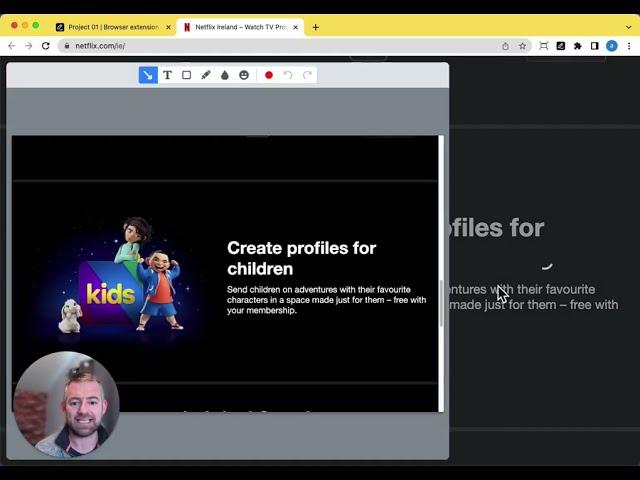The width and height of the screenshot is (640, 480).
Task: Undo the last annotation
Action: pyautogui.click(x=288, y=75)
